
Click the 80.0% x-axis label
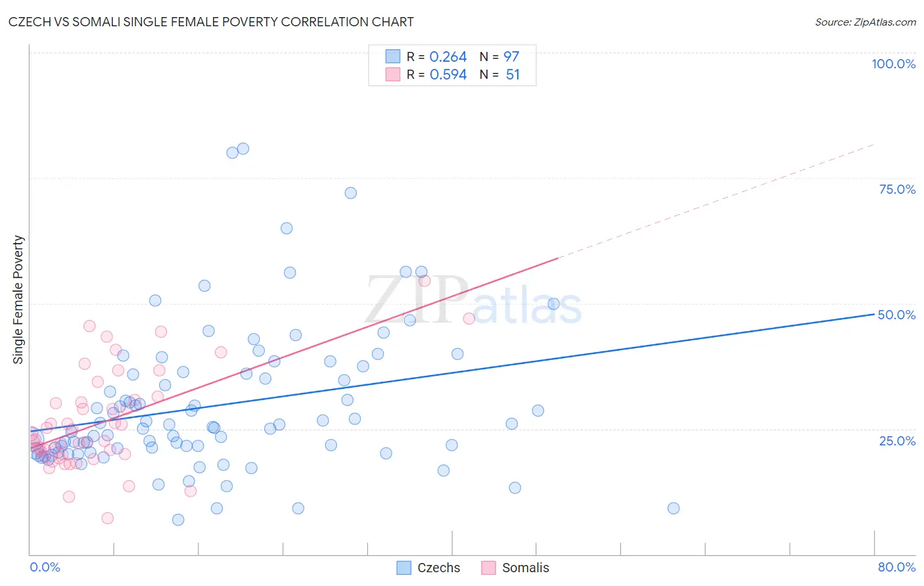pos(896,567)
